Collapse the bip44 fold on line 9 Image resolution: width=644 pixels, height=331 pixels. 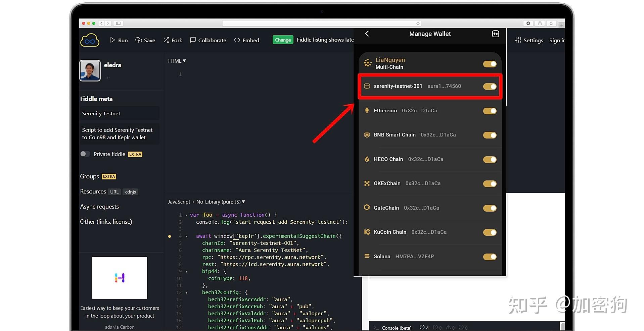(186, 272)
